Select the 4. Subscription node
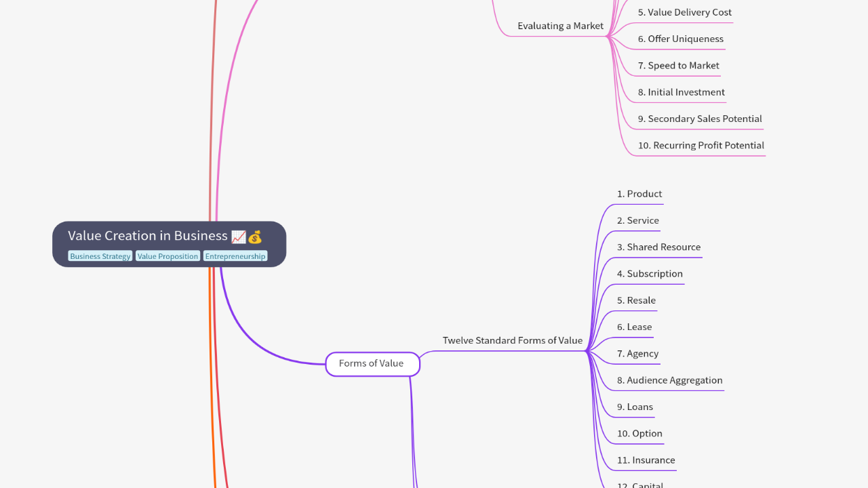 coord(650,274)
